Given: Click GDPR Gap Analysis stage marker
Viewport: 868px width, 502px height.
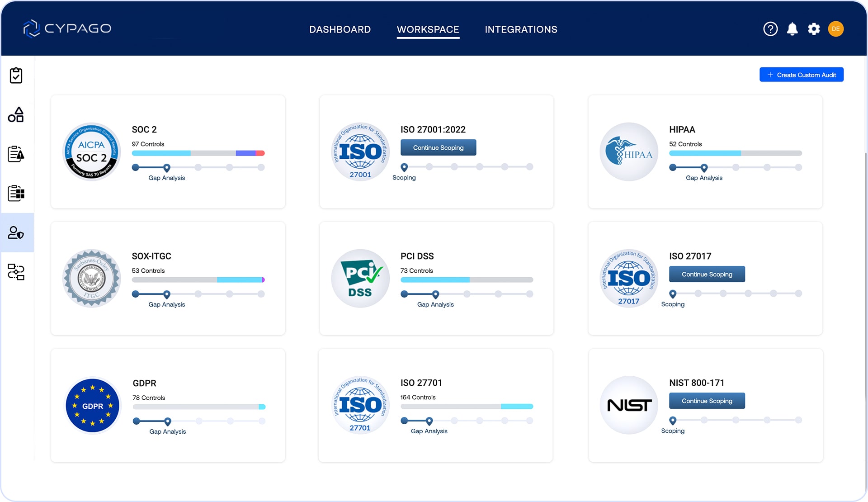Looking at the screenshot, I should point(168,421).
